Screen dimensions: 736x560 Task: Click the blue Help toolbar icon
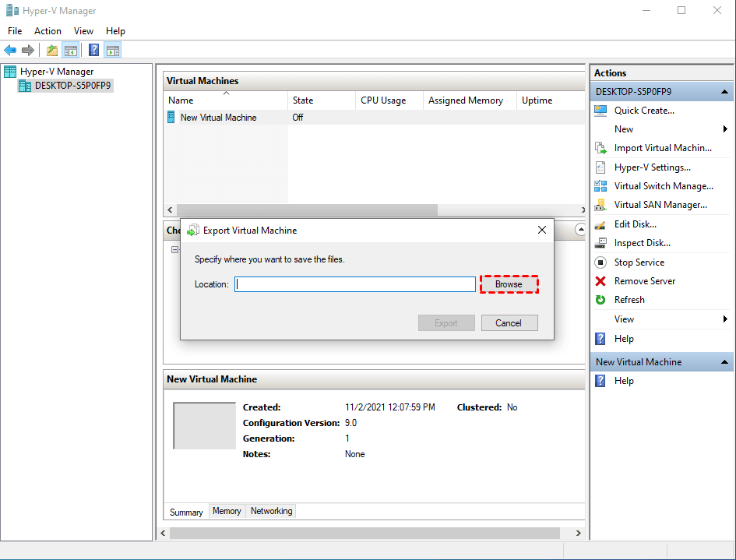[94, 50]
